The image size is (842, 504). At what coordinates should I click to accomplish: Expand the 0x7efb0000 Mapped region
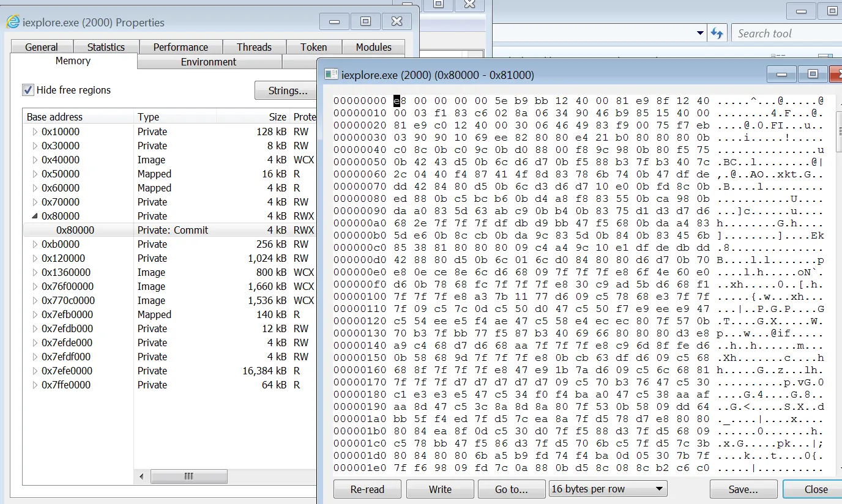[34, 314]
